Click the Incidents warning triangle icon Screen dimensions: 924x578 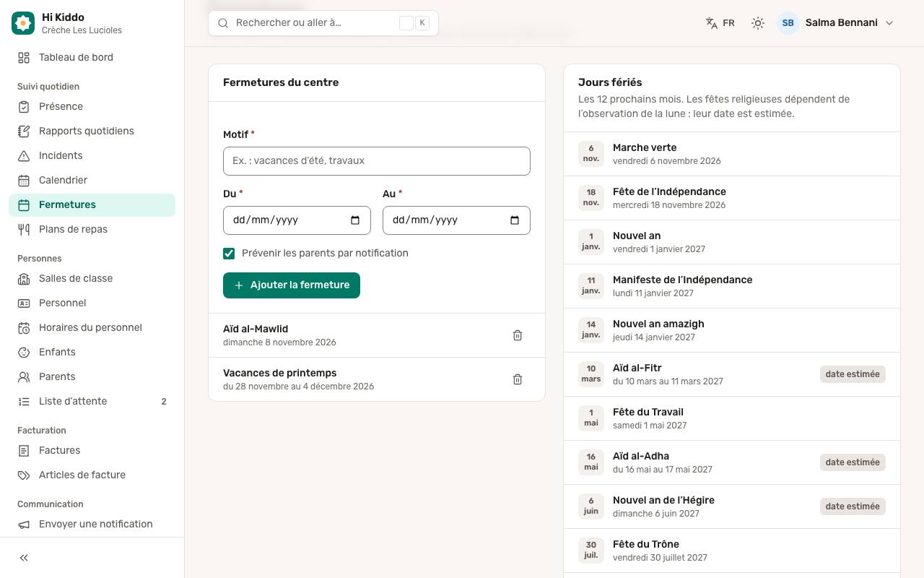pos(24,156)
